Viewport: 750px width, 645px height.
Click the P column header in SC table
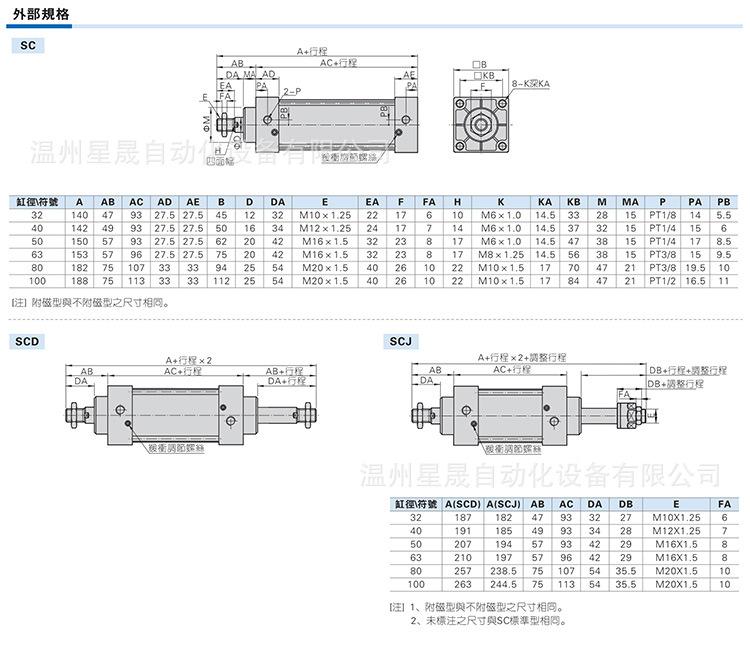pyautogui.click(x=662, y=202)
